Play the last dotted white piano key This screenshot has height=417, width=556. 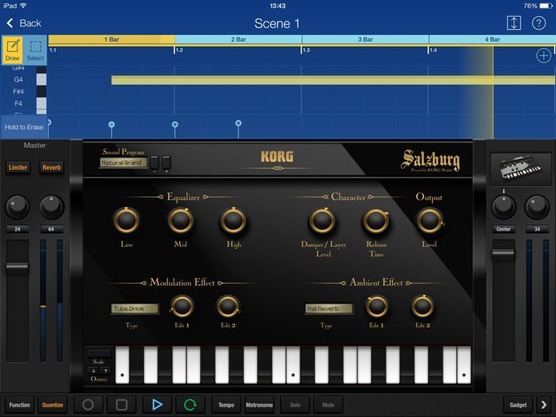pos(464,365)
